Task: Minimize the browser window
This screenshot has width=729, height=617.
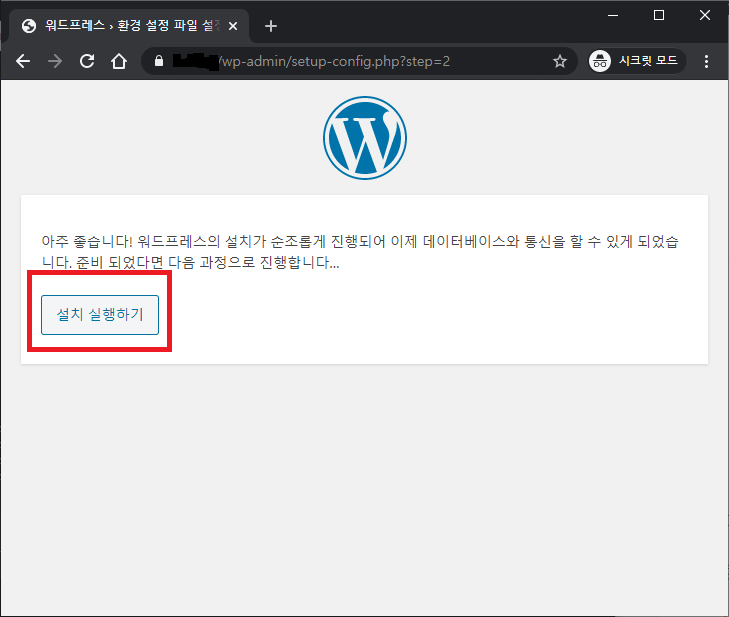Action: [613, 14]
